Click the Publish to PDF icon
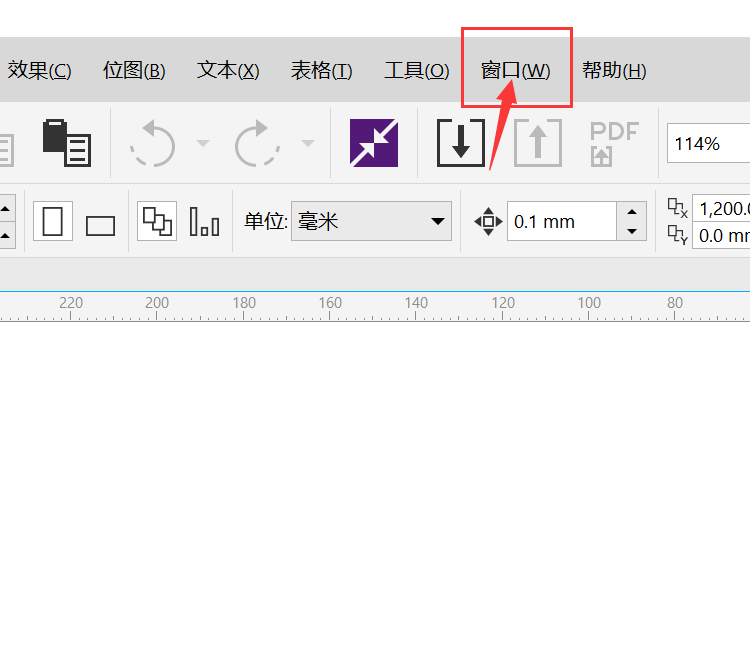750x653 pixels. click(x=614, y=143)
